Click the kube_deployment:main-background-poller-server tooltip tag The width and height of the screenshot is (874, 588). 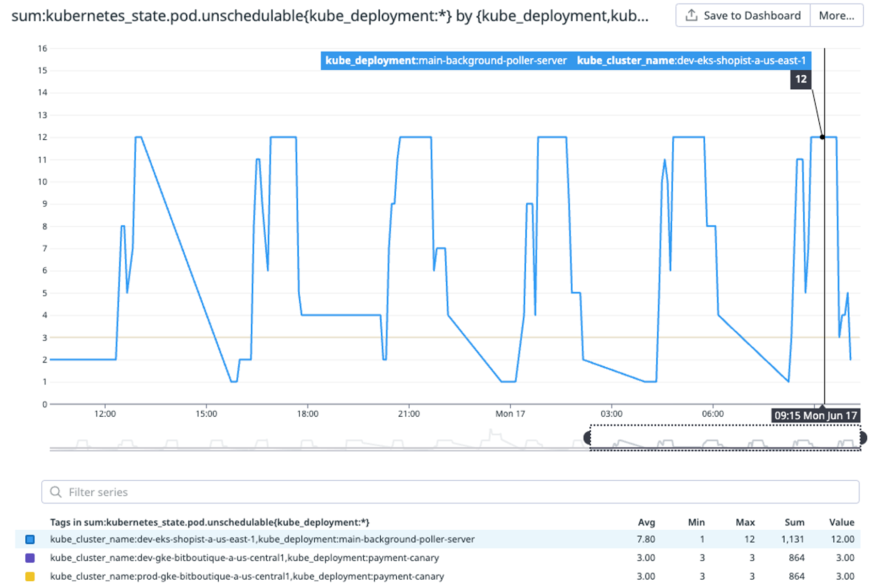[445, 60]
